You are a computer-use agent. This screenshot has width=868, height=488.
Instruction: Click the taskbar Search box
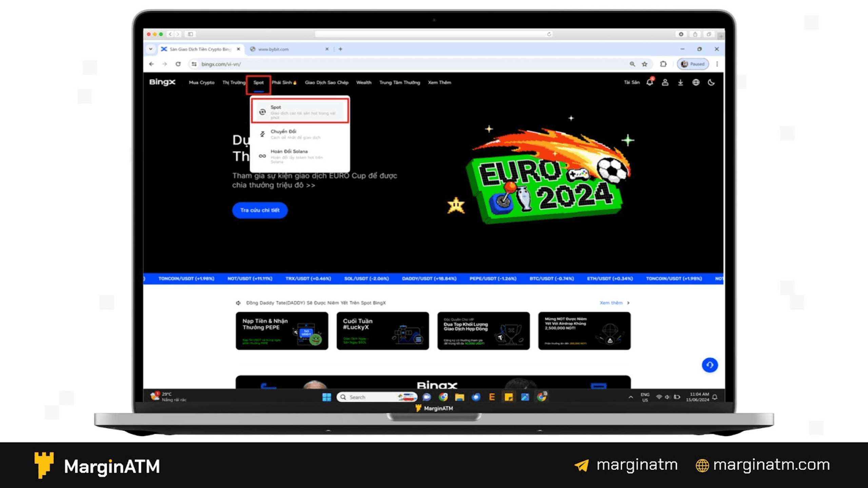tap(377, 397)
